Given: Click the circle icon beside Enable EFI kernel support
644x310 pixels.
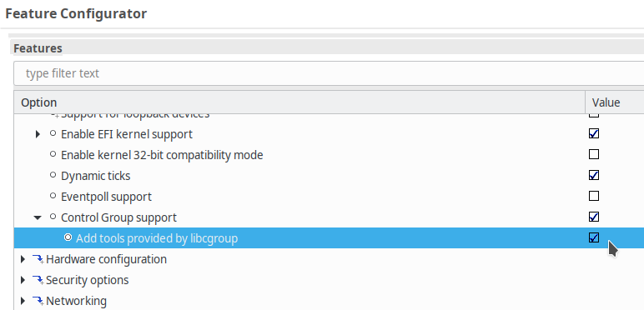Looking at the screenshot, I should (x=53, y=132).
